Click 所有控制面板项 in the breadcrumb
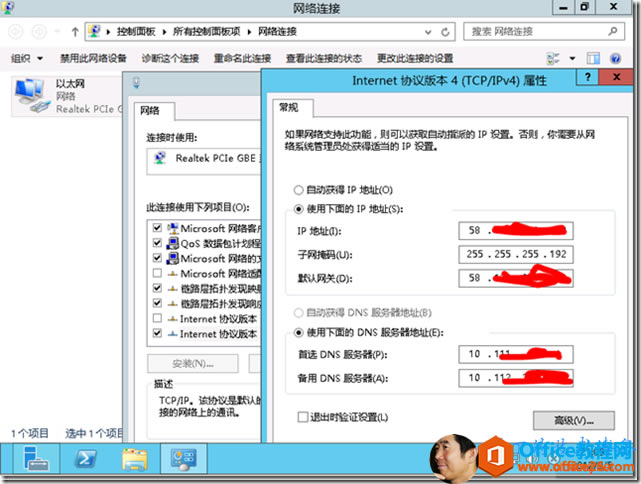641x484 pixels. pyautogui.click(x=206, y=31)
